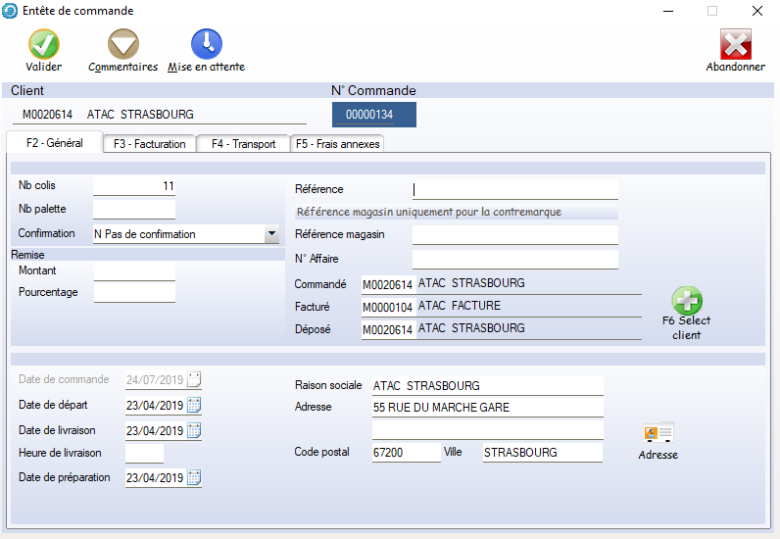Click the Adresse card icon
The image size is (780, 539).
coord(658,433)
